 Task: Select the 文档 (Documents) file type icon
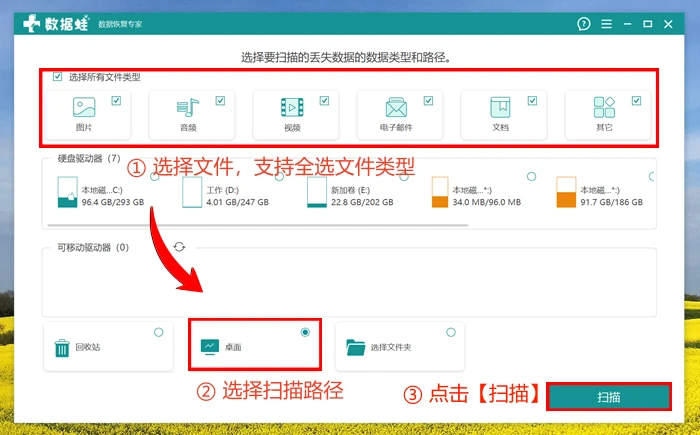click(500, 108)
